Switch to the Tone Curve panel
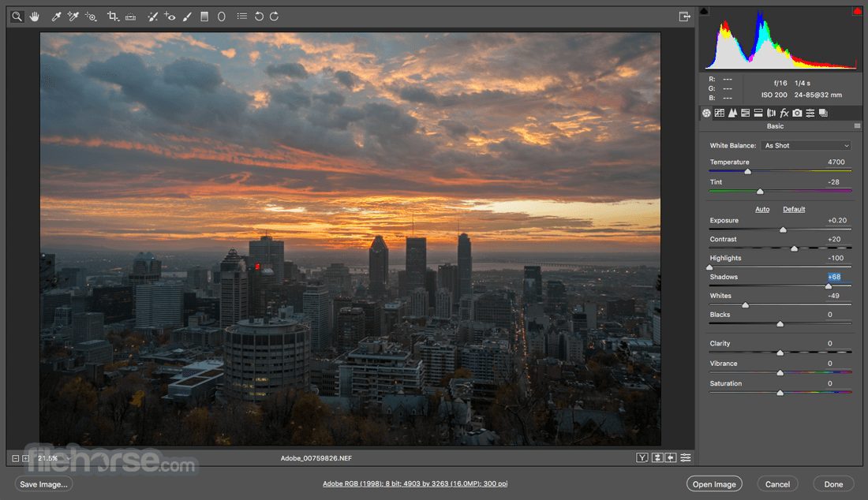This screenshot has height=500, width=868. (x=720, y=113)
